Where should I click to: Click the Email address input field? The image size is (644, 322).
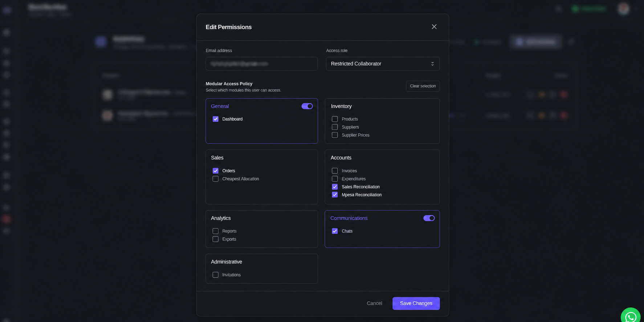tap(261, 64)
